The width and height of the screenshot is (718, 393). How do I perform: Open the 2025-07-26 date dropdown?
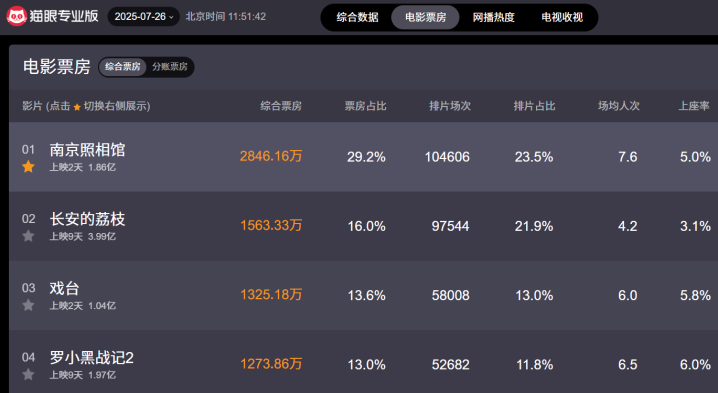tap(143, 16)
